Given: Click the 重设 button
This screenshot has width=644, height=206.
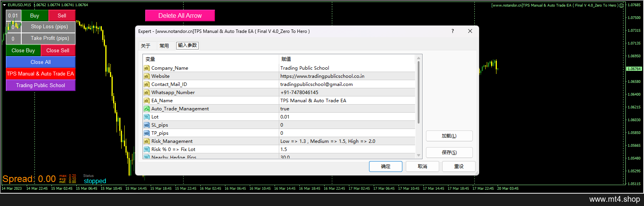Looking at the screenshot, I should coord(459,167).
